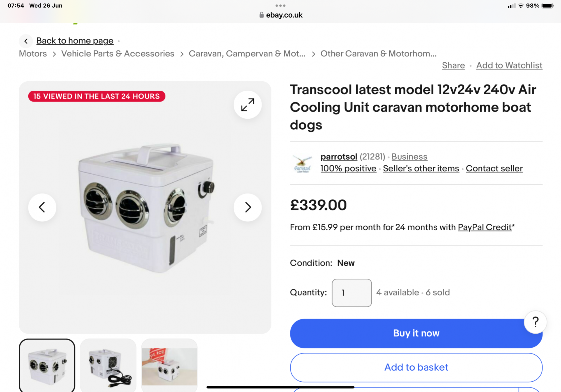The image size is (561, 392).
Task: Show the next product image
Action: [x=247, y=207]
